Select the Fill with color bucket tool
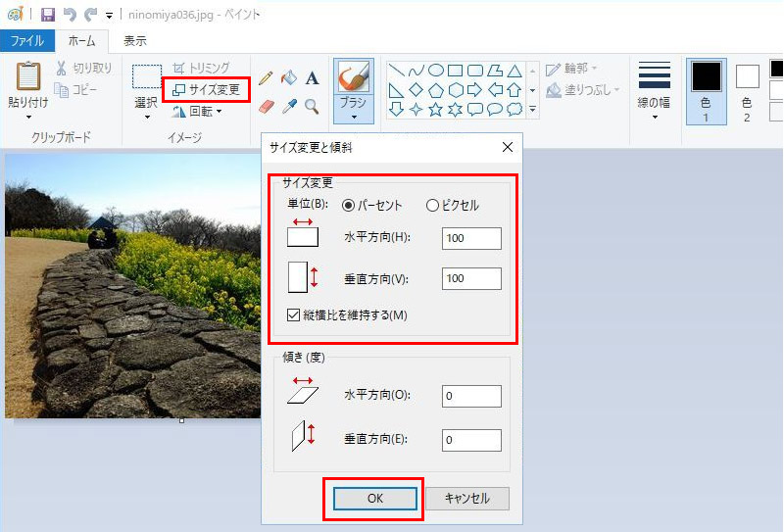The width and height of the screenshot is (784, 532). click(x=288, y=78)
